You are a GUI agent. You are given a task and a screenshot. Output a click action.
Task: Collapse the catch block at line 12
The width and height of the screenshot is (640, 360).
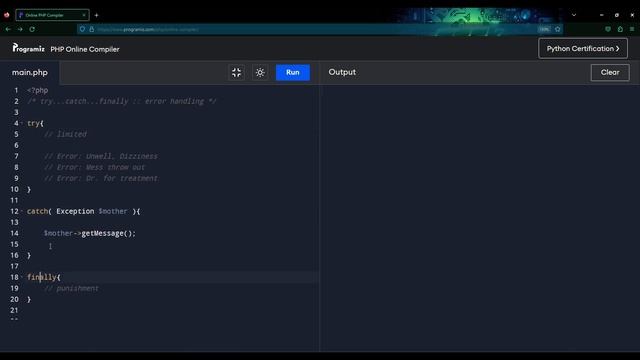pos(22,211)
